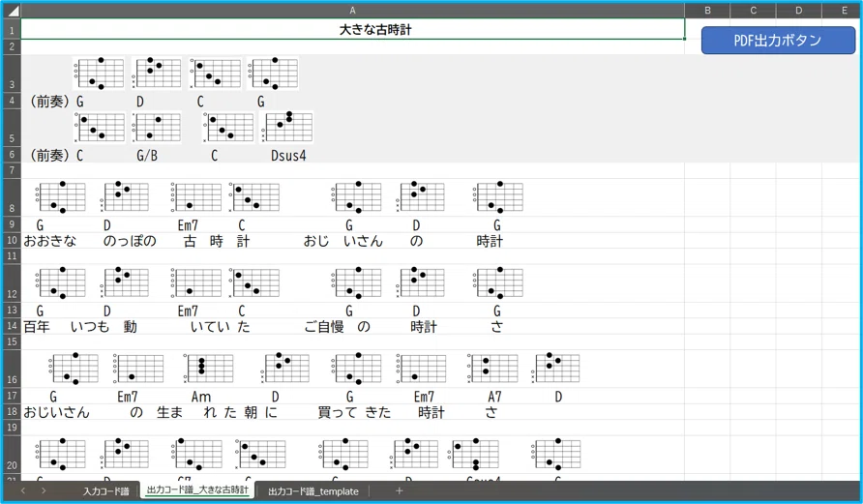
Task: Select column B header
Action: (707, 11)
